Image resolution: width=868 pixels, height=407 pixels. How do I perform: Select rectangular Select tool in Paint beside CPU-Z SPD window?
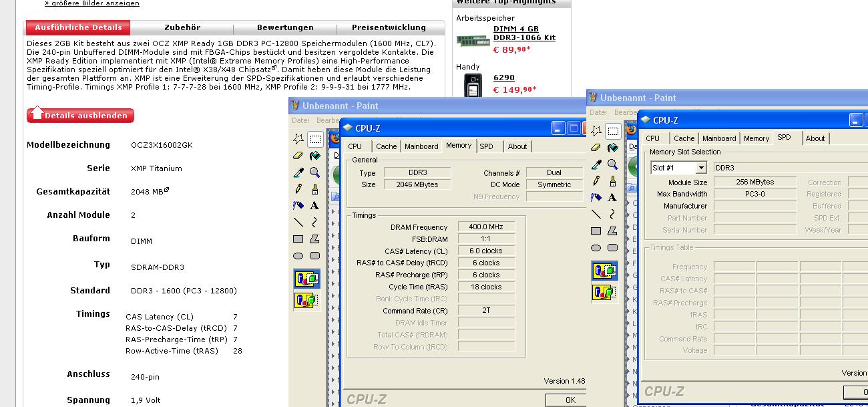click(x=612, y=131)
